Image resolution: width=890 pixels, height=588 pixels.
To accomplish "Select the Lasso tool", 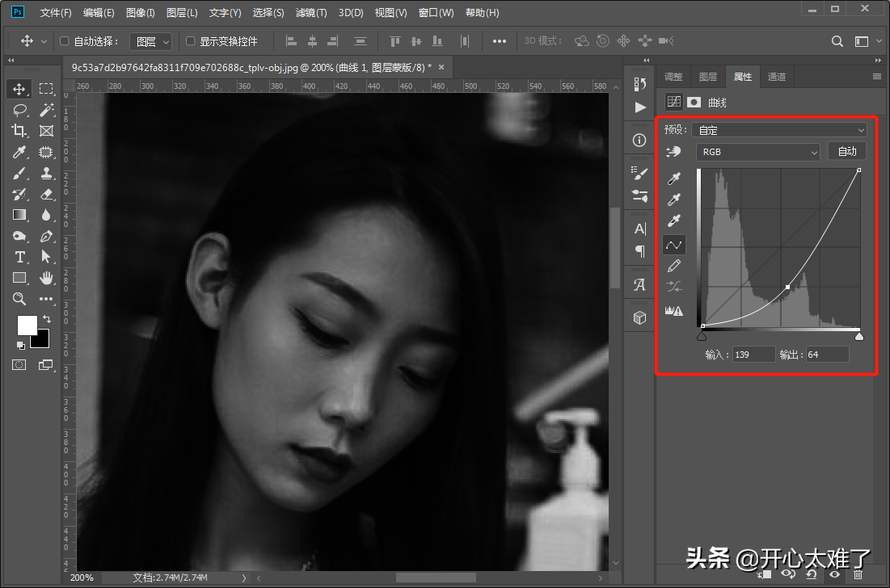I will 19,110.
